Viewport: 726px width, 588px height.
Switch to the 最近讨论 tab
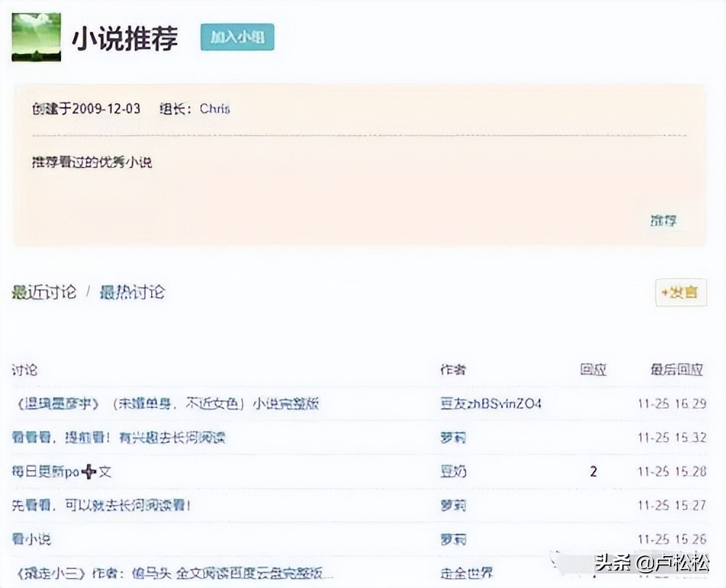coord(45,293)
